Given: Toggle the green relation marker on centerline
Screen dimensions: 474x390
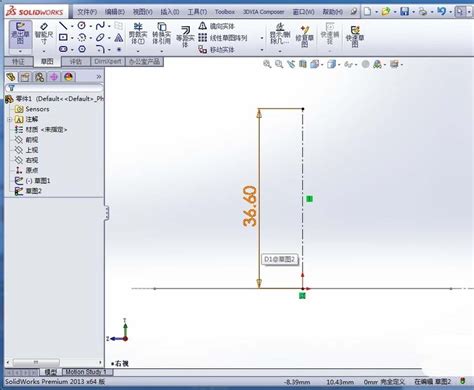Looking at the screenshot, I should 309,199.
